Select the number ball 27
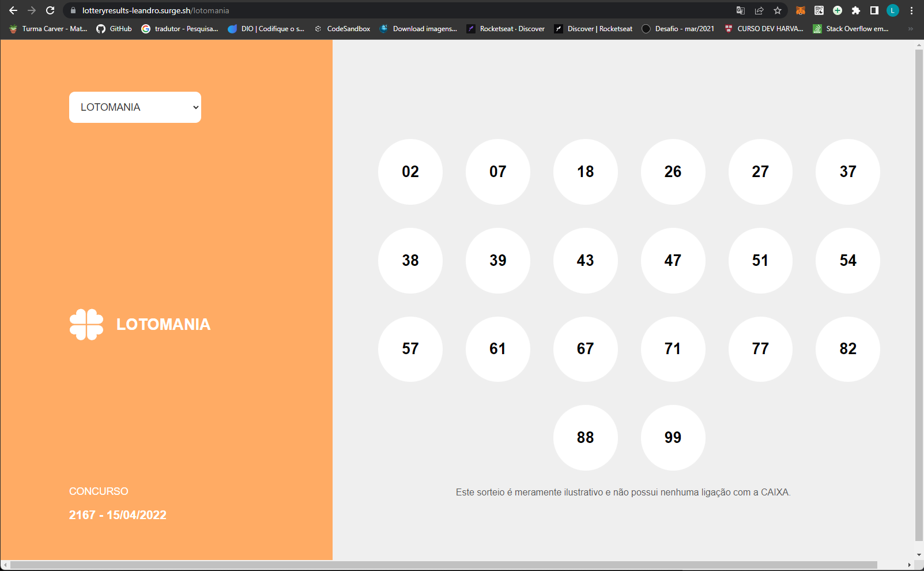The image size is (924, 571). [761, 172]
